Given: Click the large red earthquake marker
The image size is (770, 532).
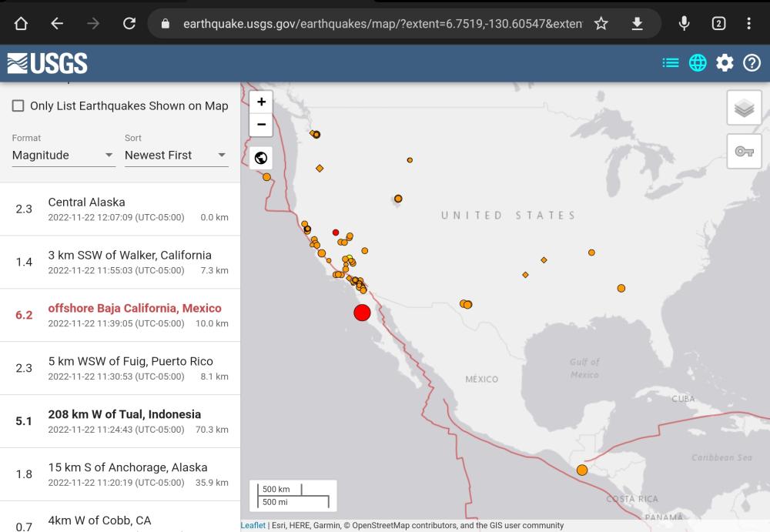Looking at the screenshot, I should pyautogui.click(x=362, y=313).
